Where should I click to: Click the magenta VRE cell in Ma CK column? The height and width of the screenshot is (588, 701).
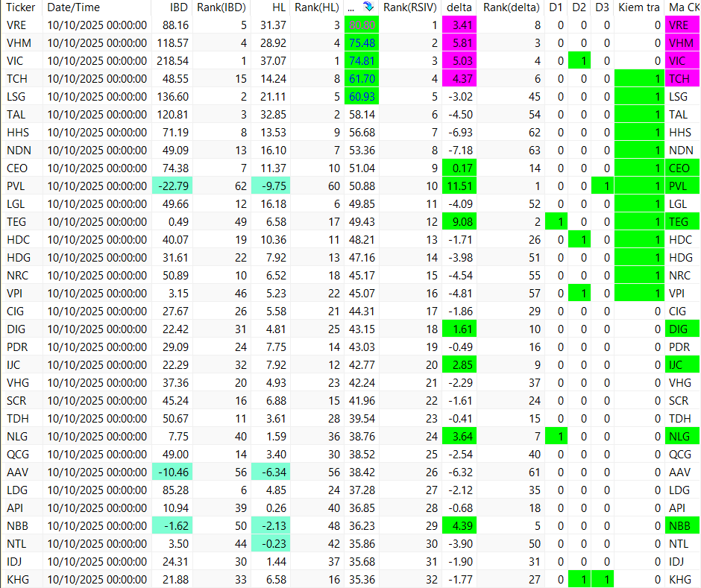(682, 25)
